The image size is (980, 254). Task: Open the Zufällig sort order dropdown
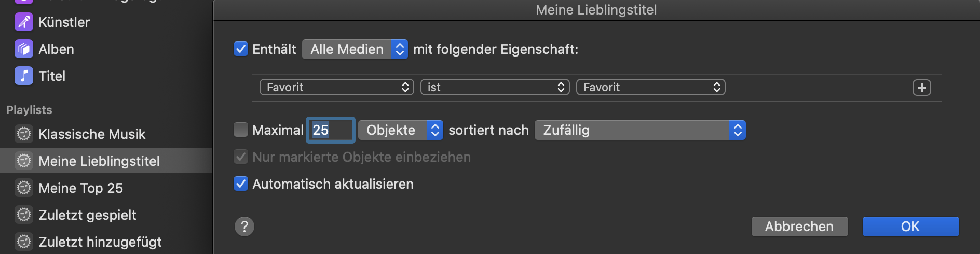point(640,130)
